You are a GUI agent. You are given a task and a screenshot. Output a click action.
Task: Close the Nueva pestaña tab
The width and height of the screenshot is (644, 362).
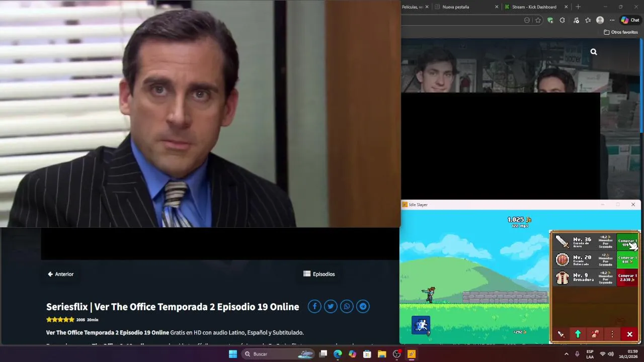coord(497,7)
